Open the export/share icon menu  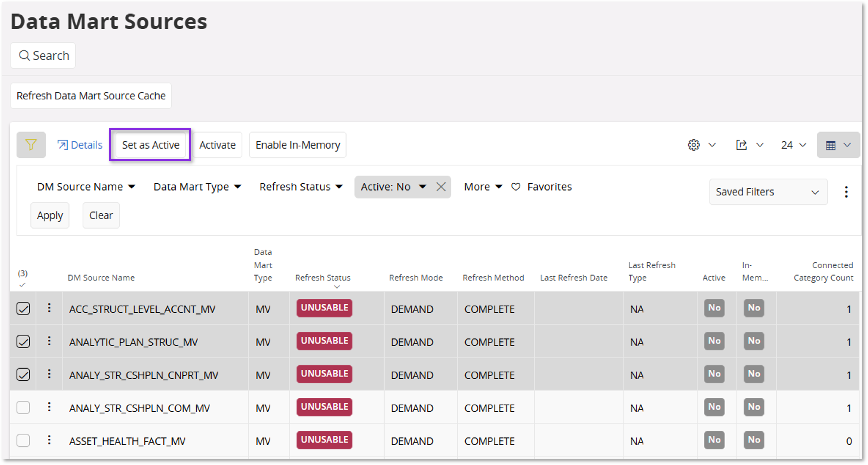tap(749, 145)
